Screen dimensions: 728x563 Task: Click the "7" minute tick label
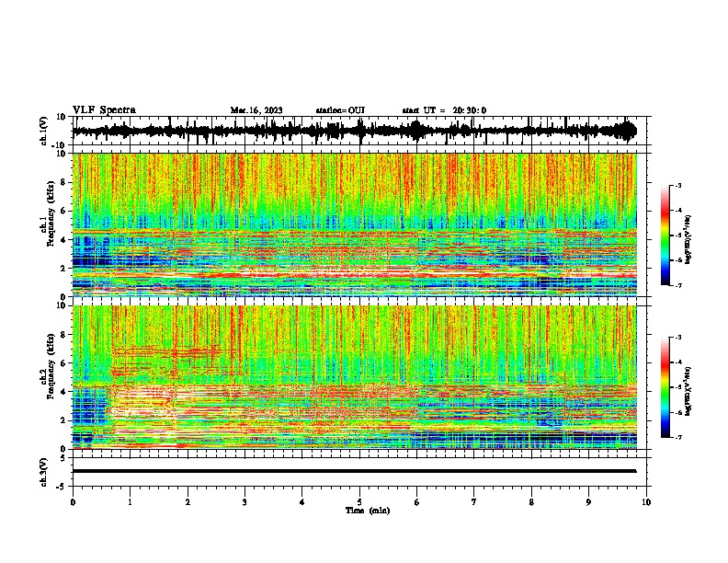click(x=474, y=502)
